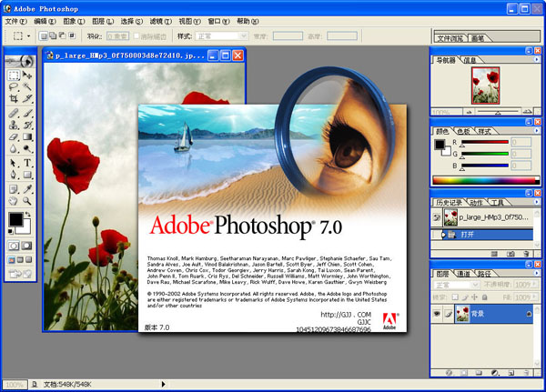
Task: Select the Rectangular Marquee tool
Action: [x=14, y=75]
